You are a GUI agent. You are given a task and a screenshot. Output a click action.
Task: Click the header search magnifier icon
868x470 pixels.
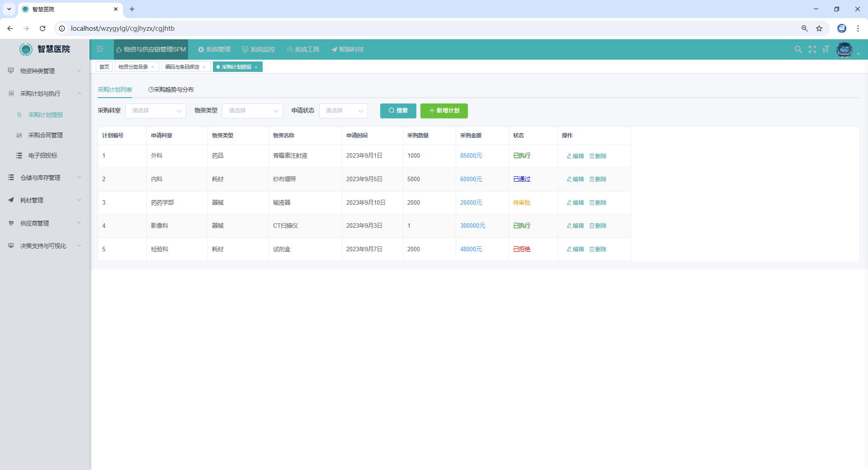pos(798,49)
